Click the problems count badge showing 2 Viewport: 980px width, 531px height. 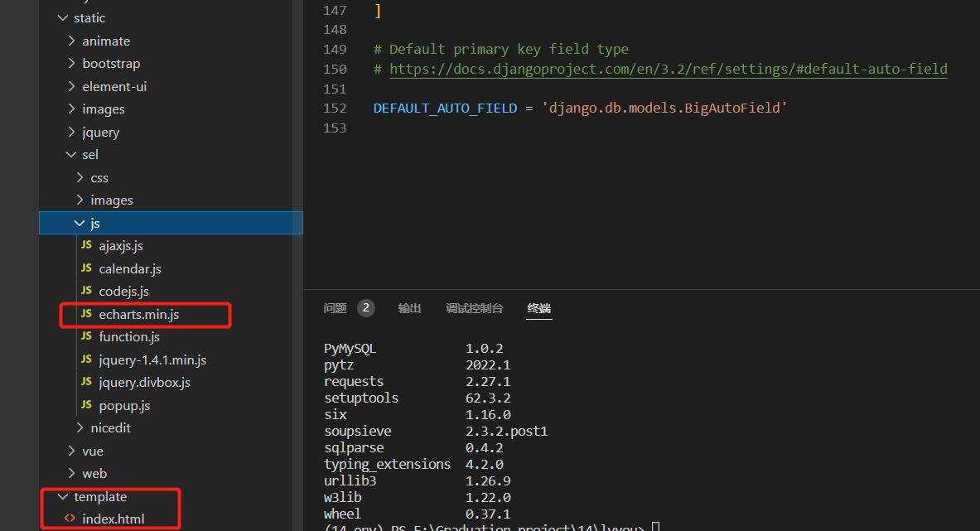click(x=366, y=308)
